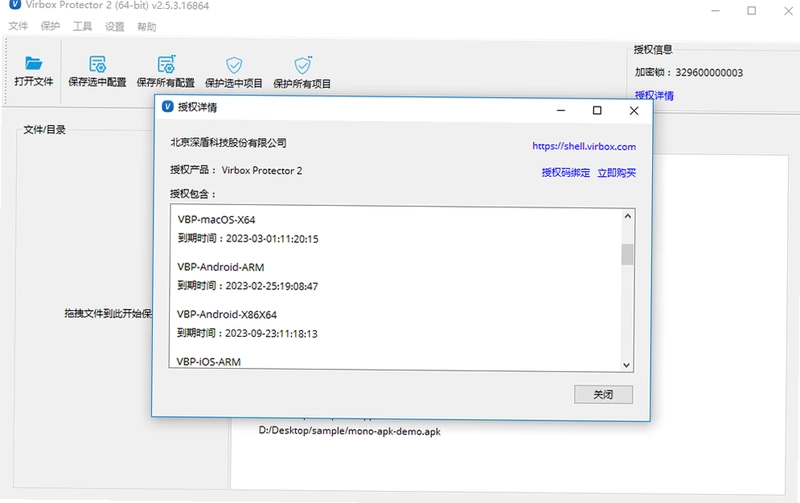Select the VBP-macOS-X64 entry
The image size is (800, 503).
(x=216, y=220)
